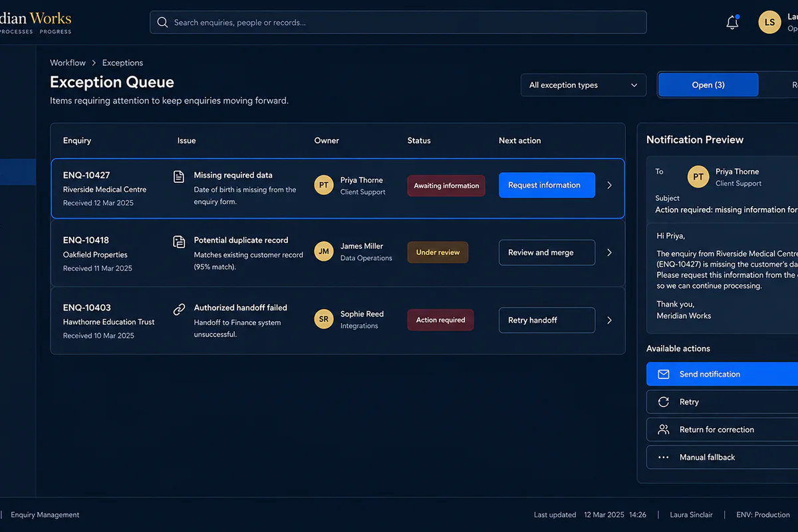Select enquiry ID ENQ-10403
The image size is (798, 532).
86,308
